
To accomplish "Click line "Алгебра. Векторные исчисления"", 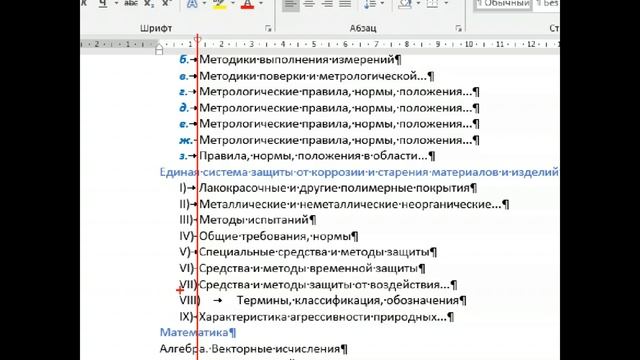I will pyautogui.click(x=250, y=349).
